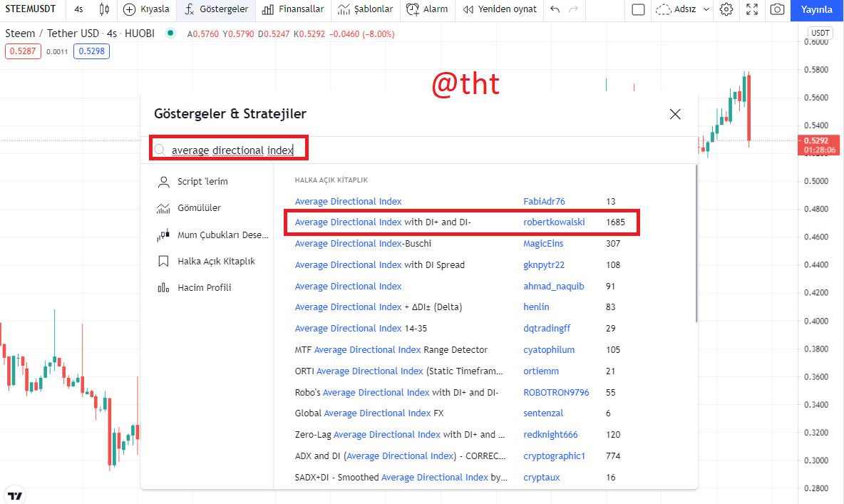Open Halka Açık Kitaplık category
The height and width of the screenshot is (504, 844).
(206, 261)
